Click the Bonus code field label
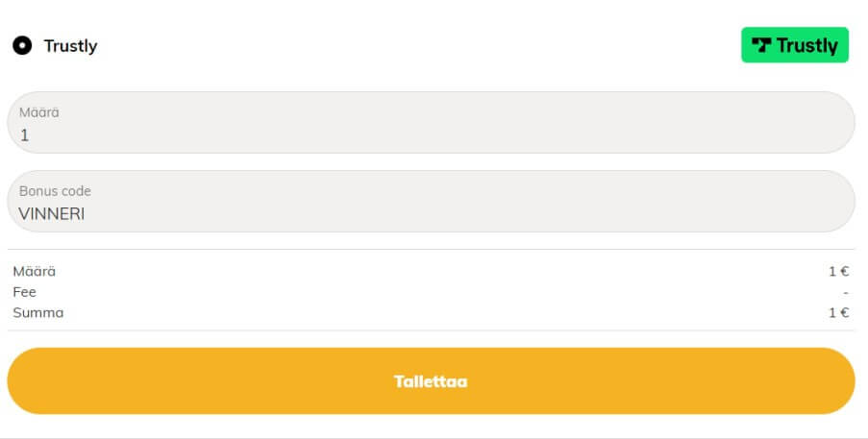The image size is (868, 439). 55,191
